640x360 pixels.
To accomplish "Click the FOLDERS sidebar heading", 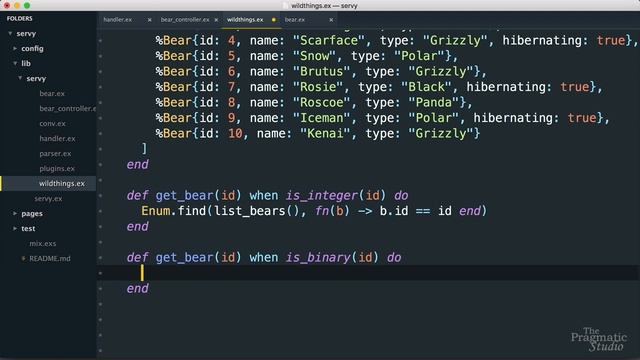I will click(x=19, y=18).
